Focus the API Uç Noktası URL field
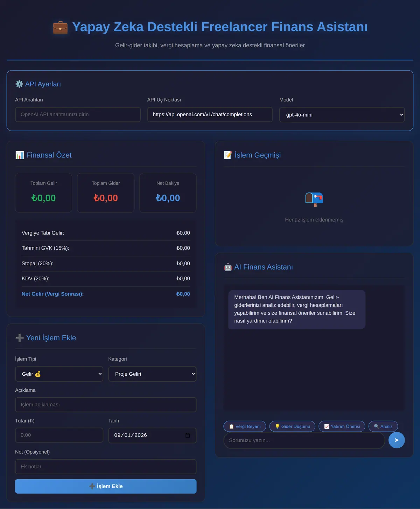Screen dimensions: 420x509 pos(210,114)
